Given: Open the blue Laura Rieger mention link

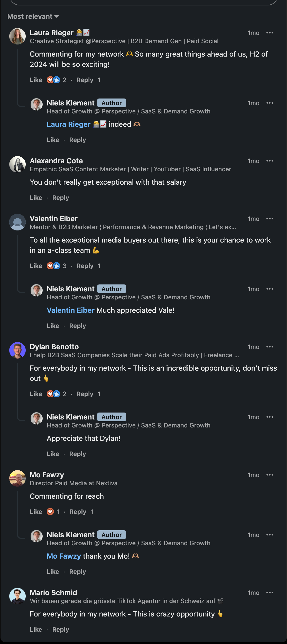Looking at the screenshot, I should tap(69, 124).
